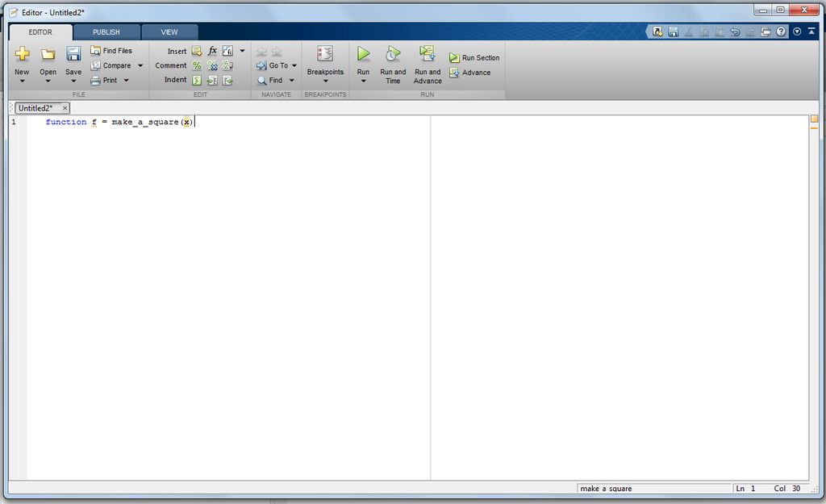Click the orange message indicator square

[x=815, y=119]
